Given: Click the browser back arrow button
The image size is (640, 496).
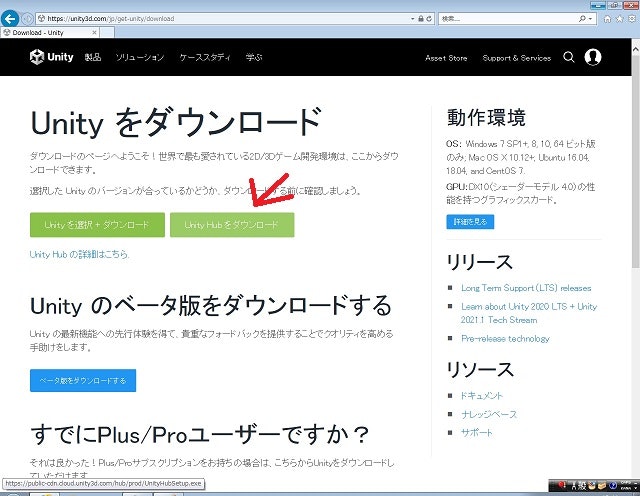Looking at the screenshot, I should click(x=10, y=18).
